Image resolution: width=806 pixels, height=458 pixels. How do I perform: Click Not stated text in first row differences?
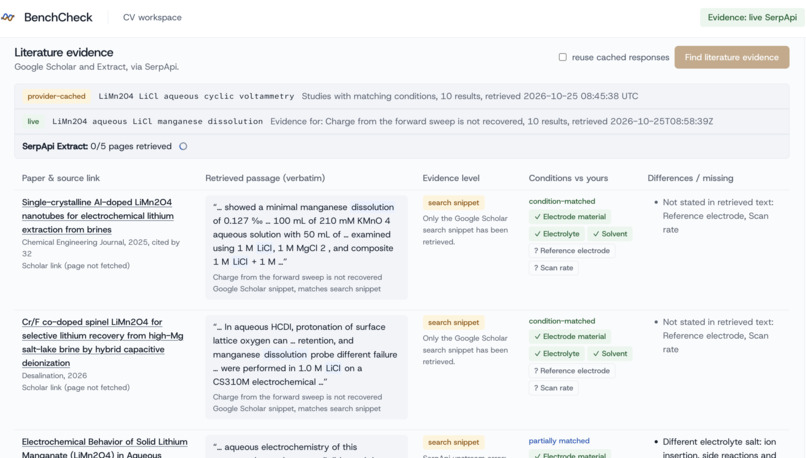718,216
